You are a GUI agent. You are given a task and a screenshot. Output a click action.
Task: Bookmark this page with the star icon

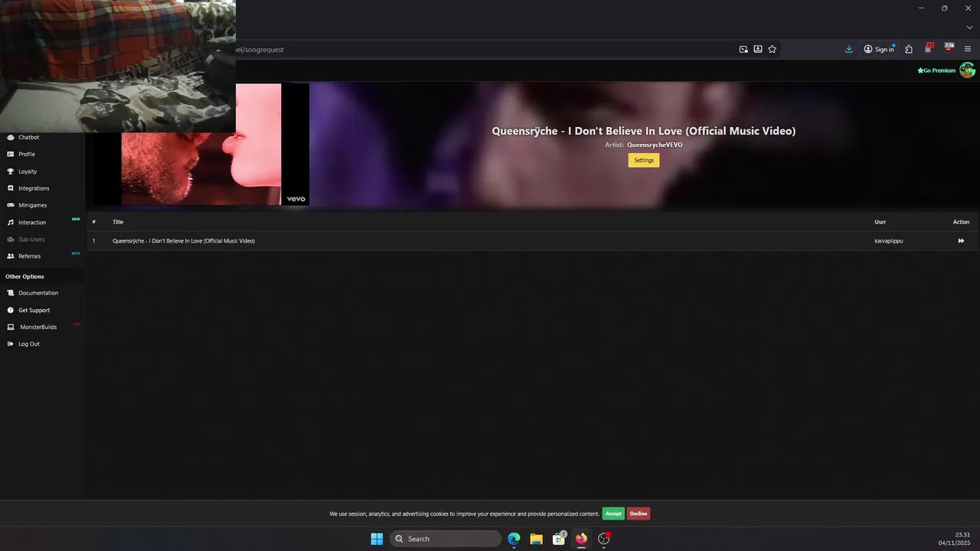(773, 49)
